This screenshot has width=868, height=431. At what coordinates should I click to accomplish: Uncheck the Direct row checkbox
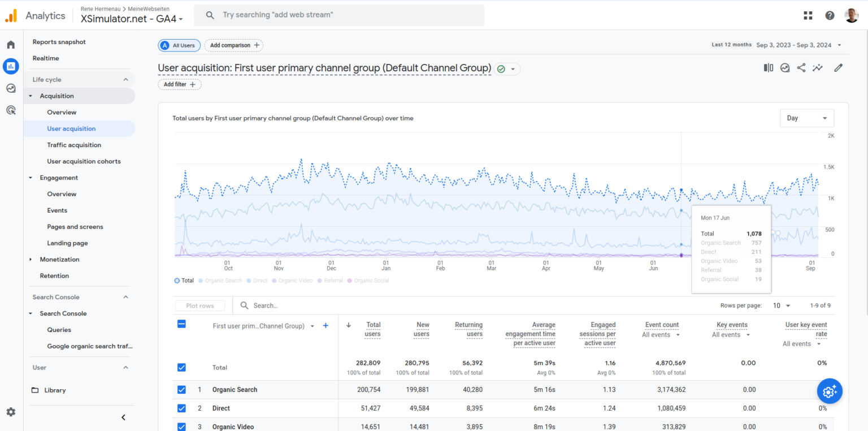[181, 408]
